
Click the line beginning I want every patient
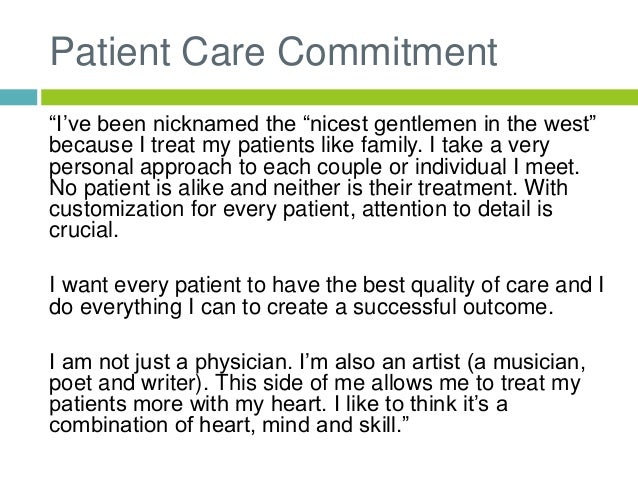(326, 285)
